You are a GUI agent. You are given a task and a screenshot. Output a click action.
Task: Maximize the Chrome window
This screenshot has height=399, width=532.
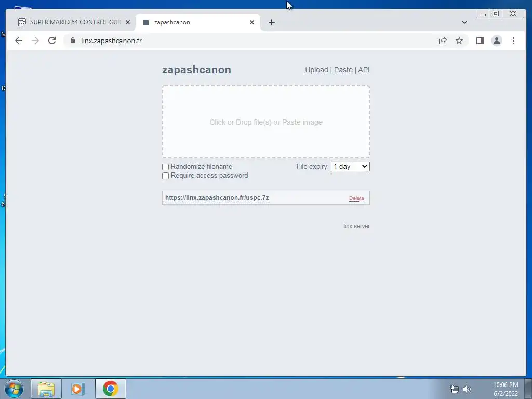point(496,14)
